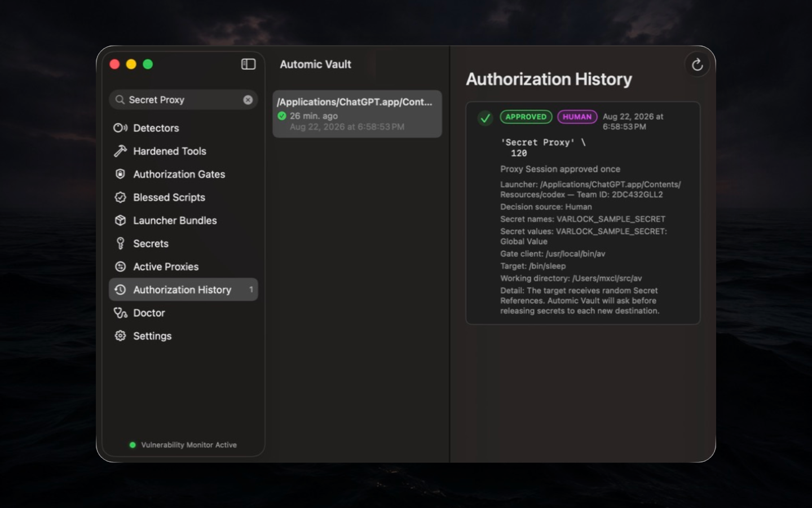
Task: Open Settings from the sidebar
Action: [183, 336]
